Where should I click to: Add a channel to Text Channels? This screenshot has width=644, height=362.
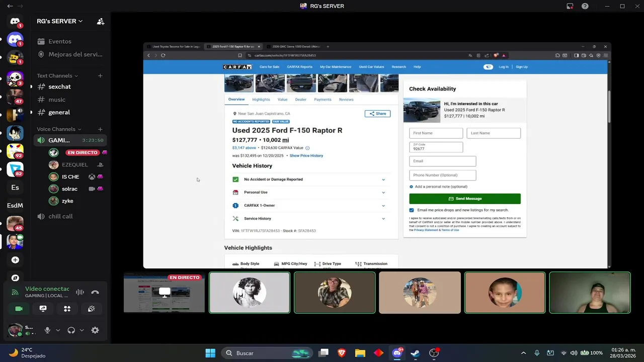[100, 76]
